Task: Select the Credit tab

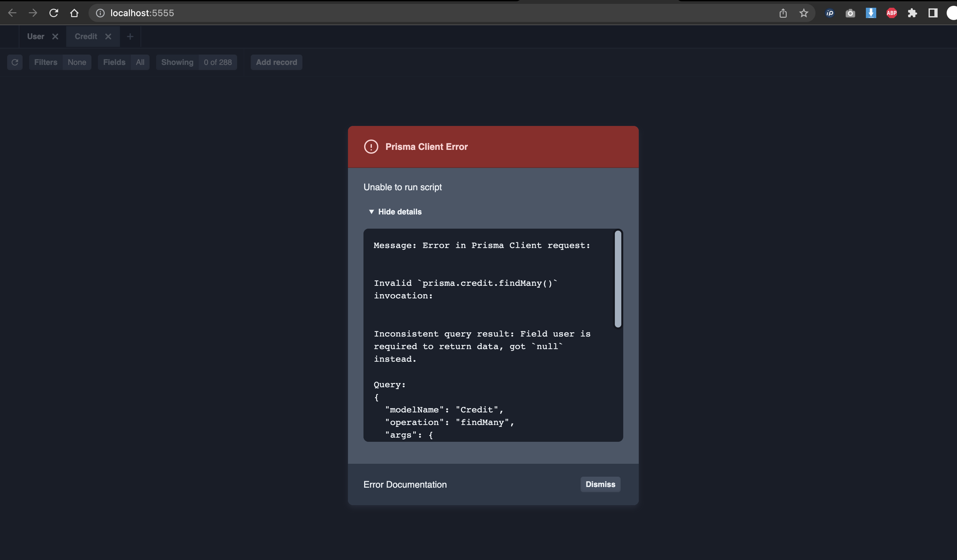Action: pos(85,36)
